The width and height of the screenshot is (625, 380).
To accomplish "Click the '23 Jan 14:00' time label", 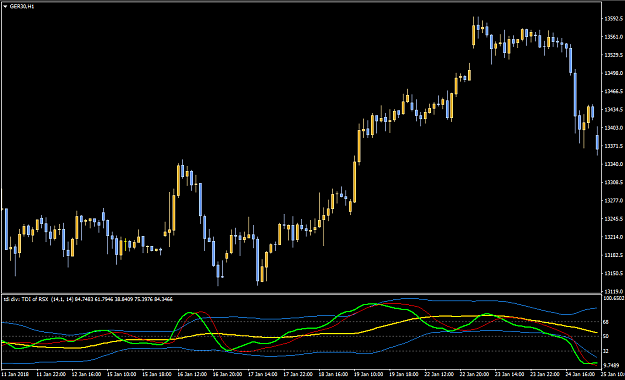I will (509, 374).
